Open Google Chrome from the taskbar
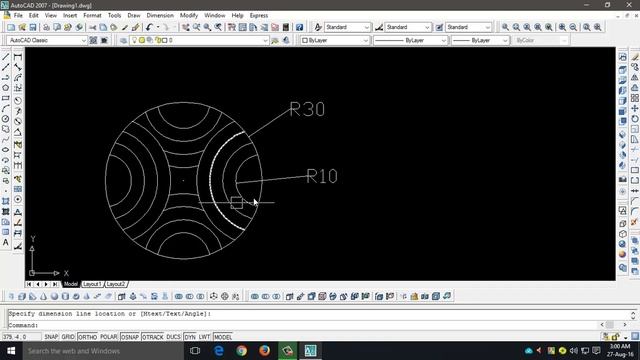The height and width of the screenshot is (360, 640). coord(241,351)
